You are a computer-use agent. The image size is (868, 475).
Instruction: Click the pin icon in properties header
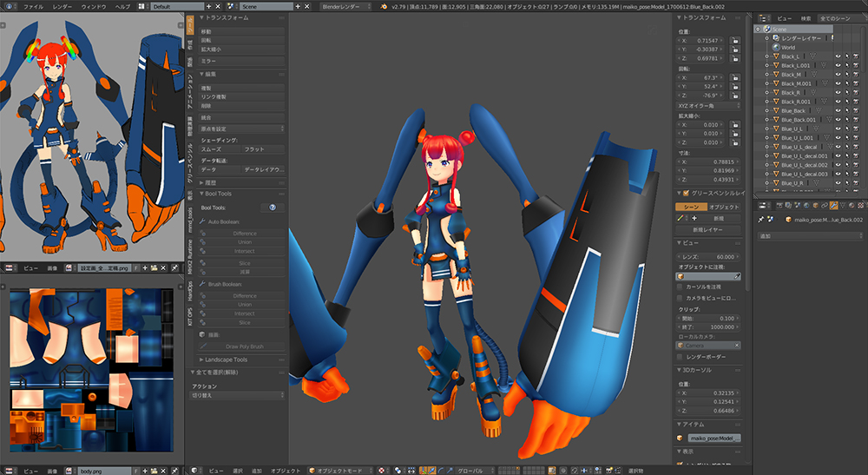coord(761,220)
